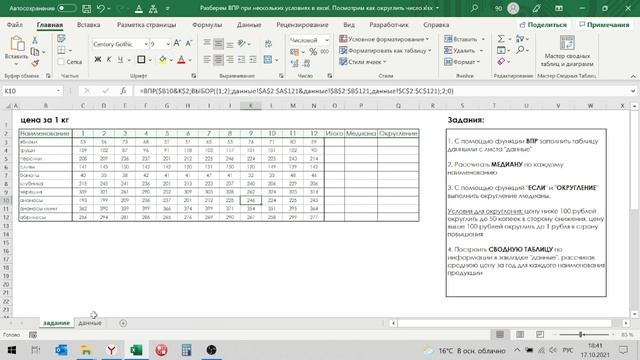Toggle underline Ч formatting
The width and height of the screenshot is (640, 360).
[x=120, y=60]
